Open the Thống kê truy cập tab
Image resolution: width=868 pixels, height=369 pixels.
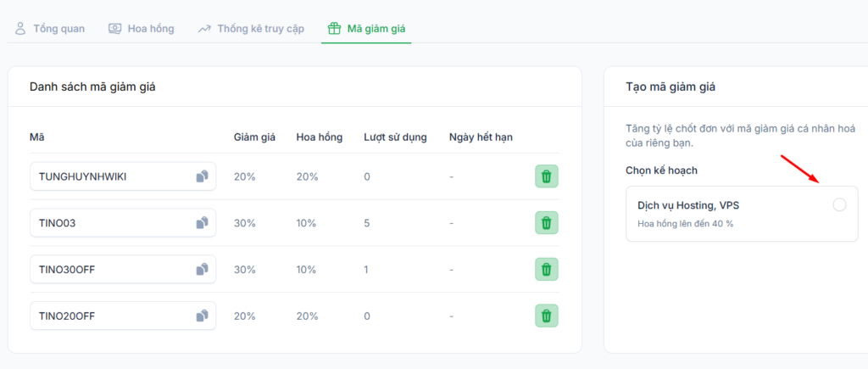(251, 29)
